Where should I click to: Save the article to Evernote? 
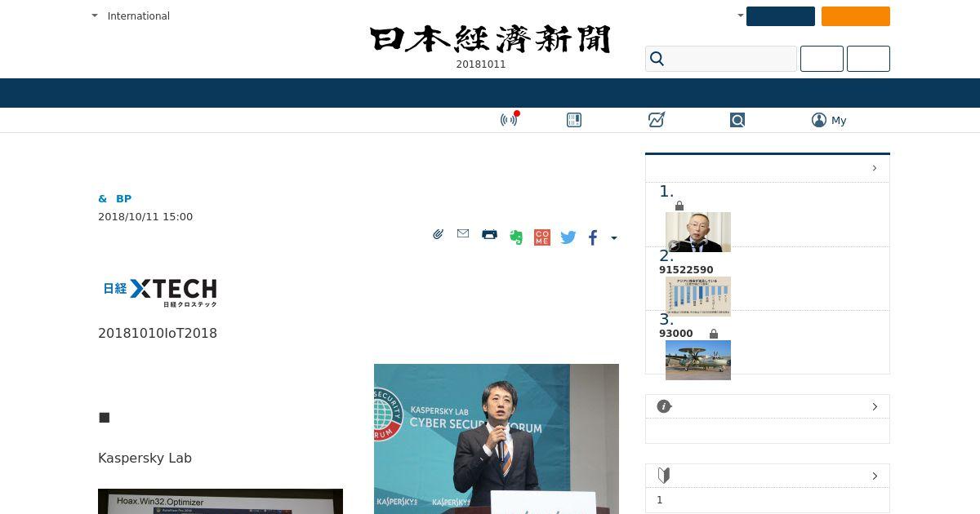point(515,237)
